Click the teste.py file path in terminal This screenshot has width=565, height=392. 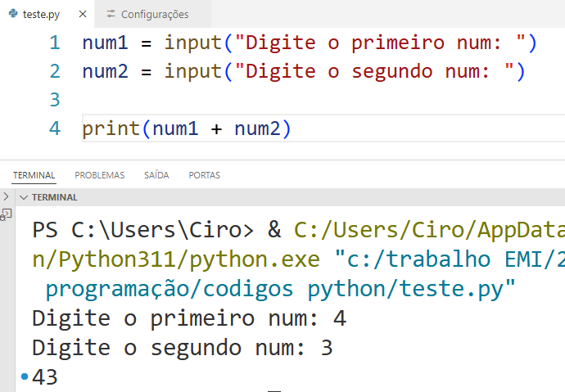pos(278,288)
